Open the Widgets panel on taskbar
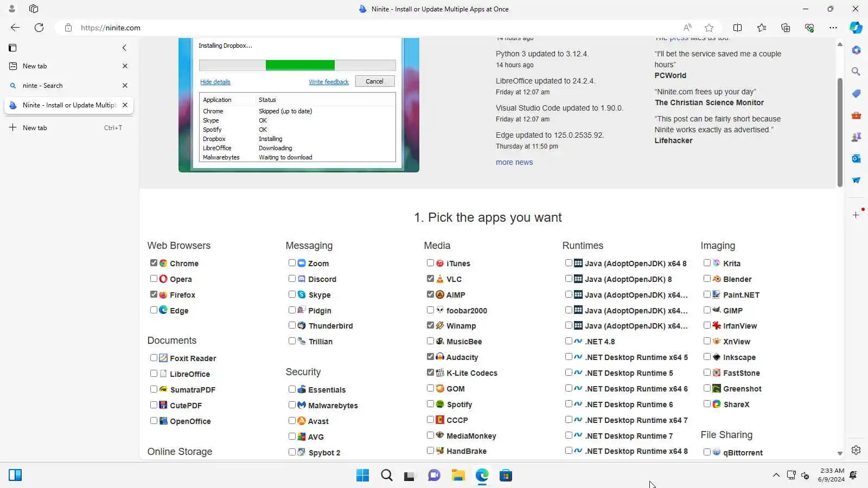This screenshot has height=488, width=868. (15, 476)
